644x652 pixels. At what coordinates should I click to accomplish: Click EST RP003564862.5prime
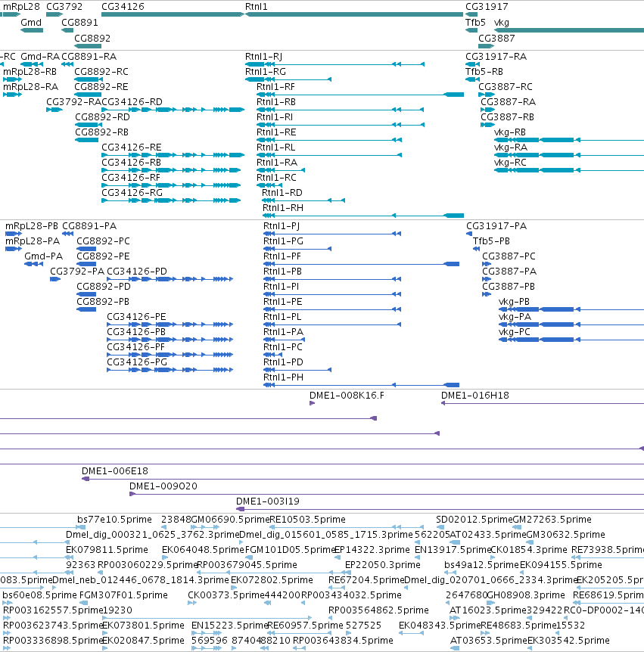coord(378,610)
